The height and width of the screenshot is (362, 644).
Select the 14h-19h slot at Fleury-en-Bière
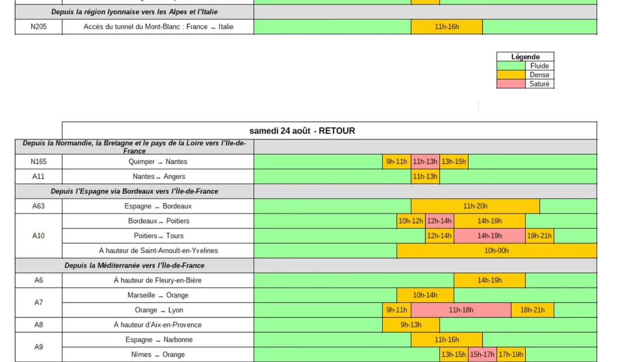489,281
